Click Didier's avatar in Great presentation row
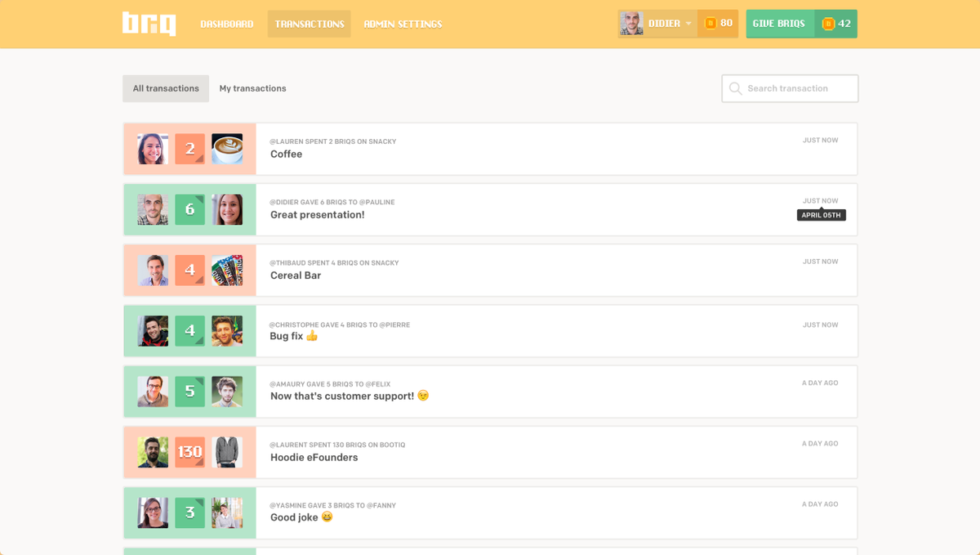This screenshot has width=980, height=555. [x=153, y=209]
